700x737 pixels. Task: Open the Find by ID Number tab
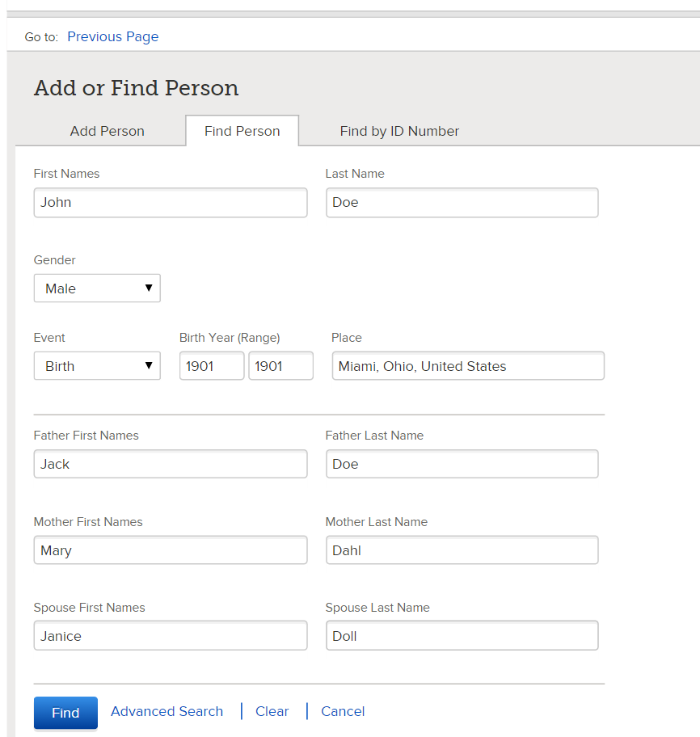point(399,131)
